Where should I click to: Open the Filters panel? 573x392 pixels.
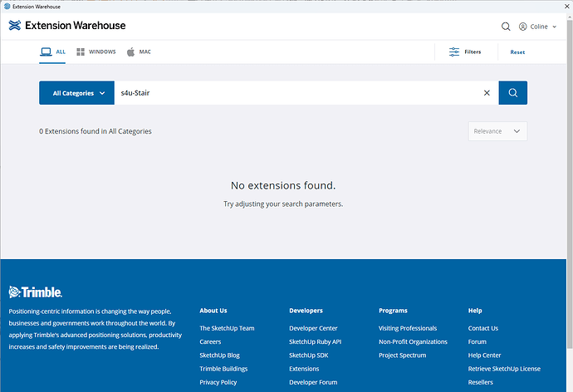(x=465, y=51)
